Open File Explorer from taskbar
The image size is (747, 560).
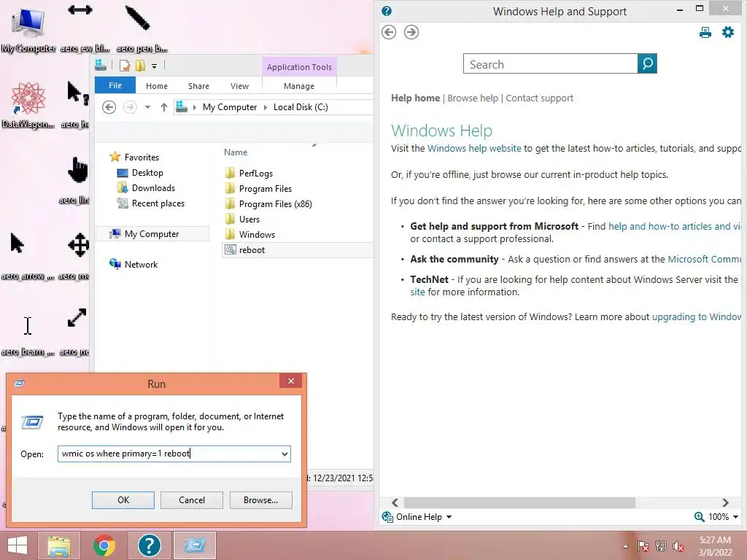58,545
